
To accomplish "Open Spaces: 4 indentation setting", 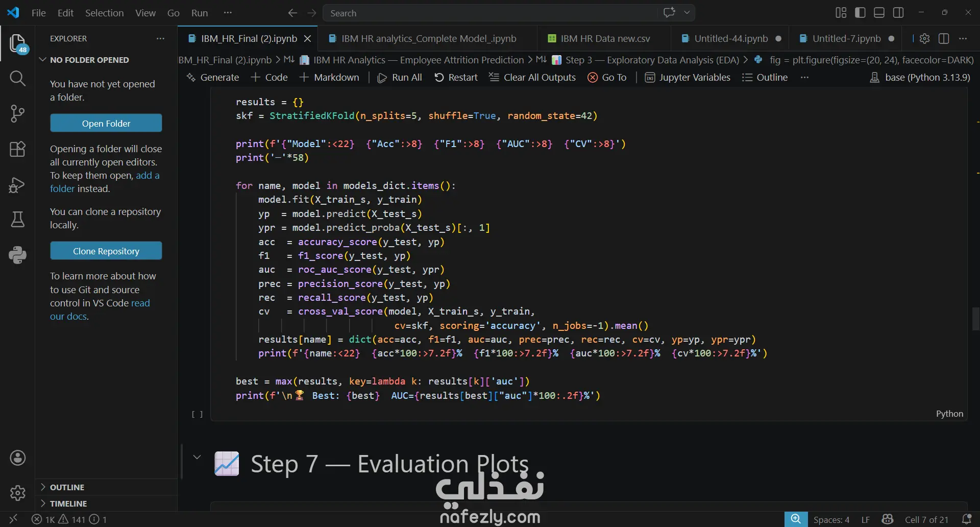I will (831, 519).
